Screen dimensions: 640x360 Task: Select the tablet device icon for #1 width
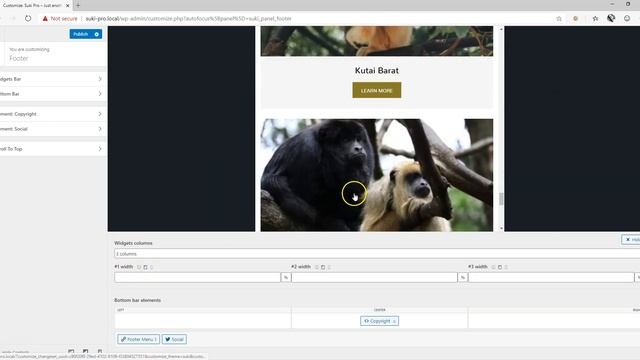[145, 267]
